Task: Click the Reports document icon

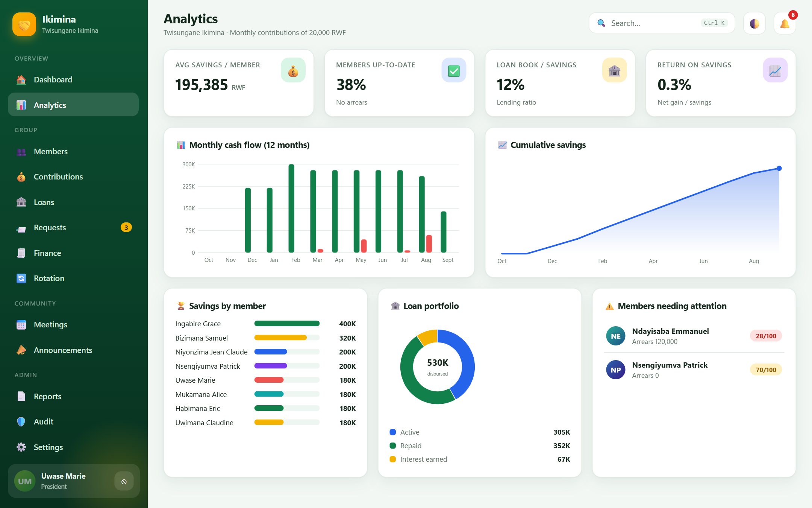Action: [x=21, y=396]
